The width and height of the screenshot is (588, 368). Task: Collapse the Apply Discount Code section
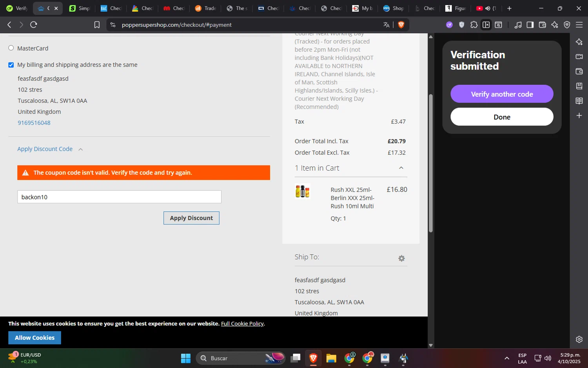[50, 149]
